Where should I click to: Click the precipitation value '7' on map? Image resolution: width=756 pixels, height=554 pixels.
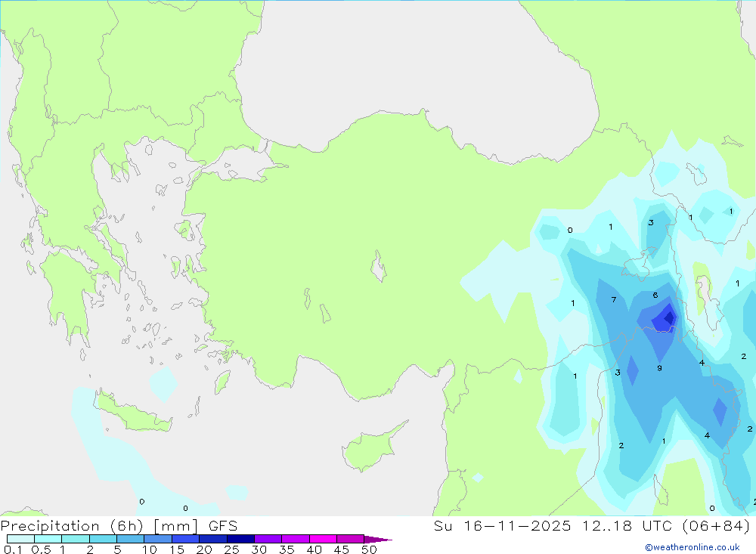[x=614, y=300]
